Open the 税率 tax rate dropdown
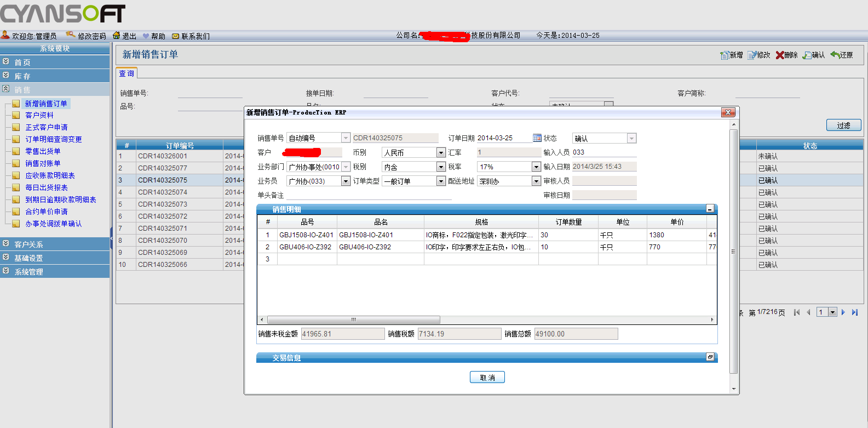The image size is (868, 428). (x=536, y=167)
